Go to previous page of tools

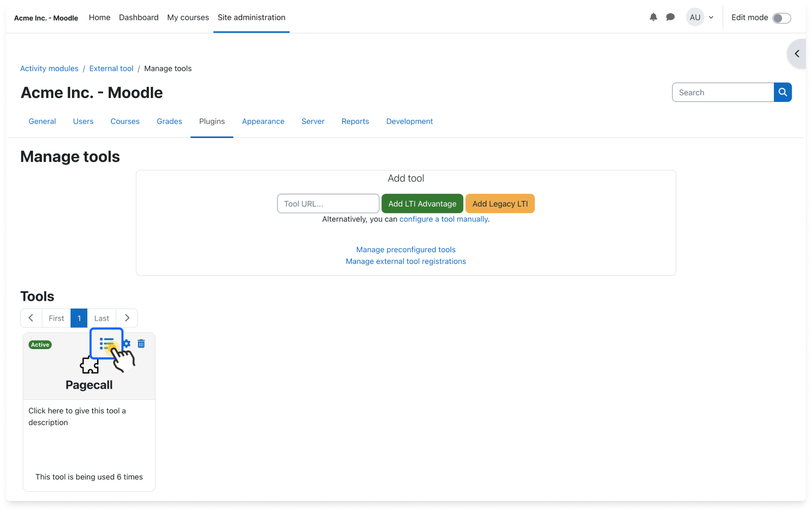[31, 318]
